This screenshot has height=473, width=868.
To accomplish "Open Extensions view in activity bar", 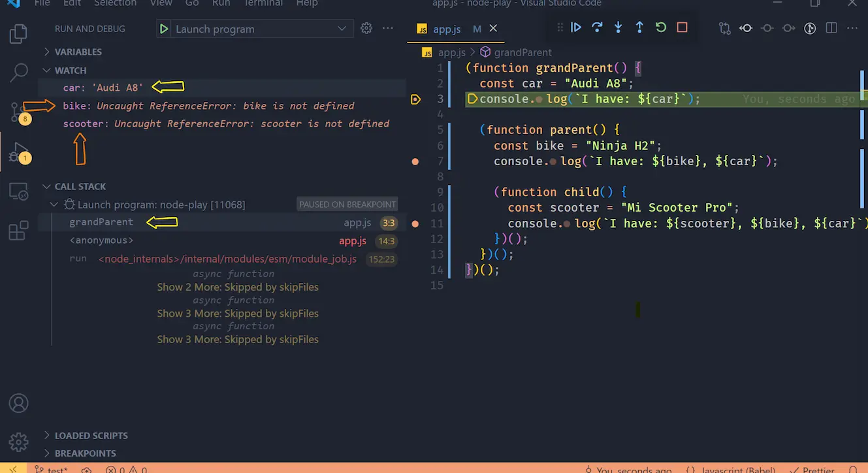I will 18,231.
